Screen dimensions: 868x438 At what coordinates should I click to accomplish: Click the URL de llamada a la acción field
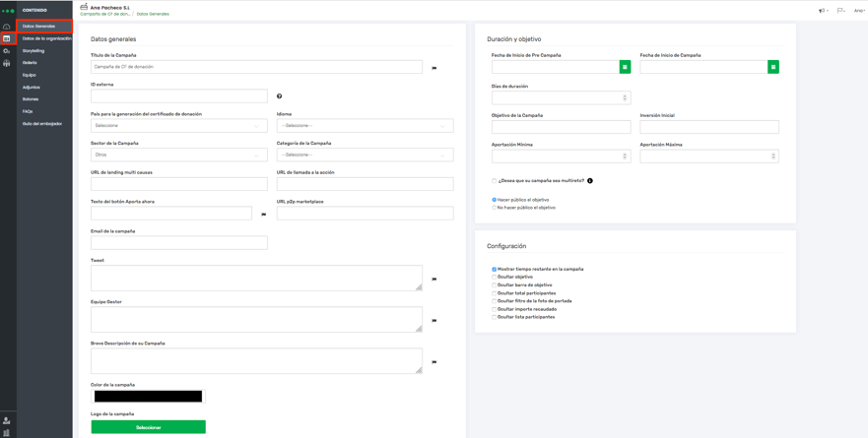click(x=365, y=184)
